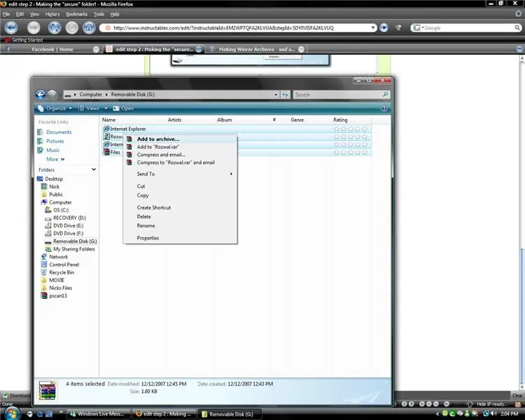Open Firefox Tools menu

pos(99,14)
